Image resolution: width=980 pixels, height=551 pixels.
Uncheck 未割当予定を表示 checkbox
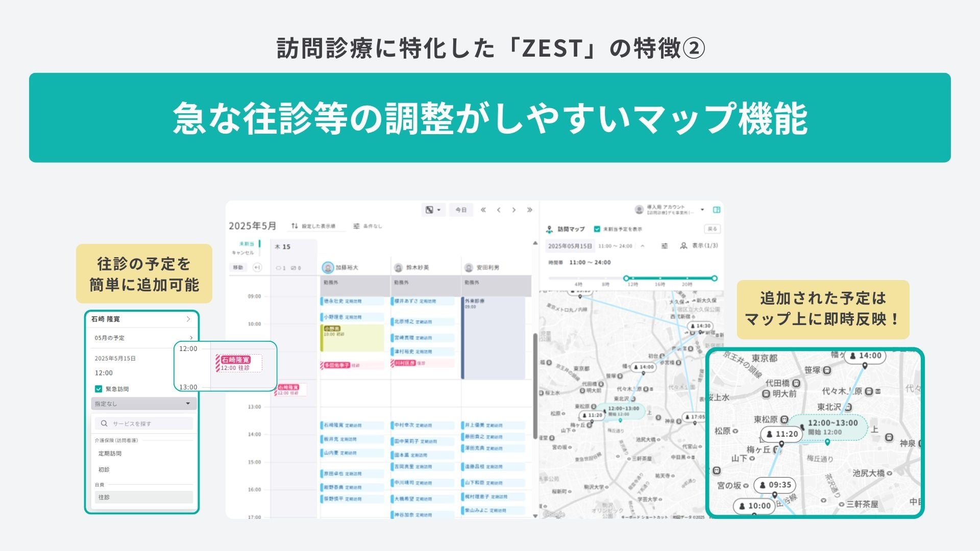pos(597,229)
